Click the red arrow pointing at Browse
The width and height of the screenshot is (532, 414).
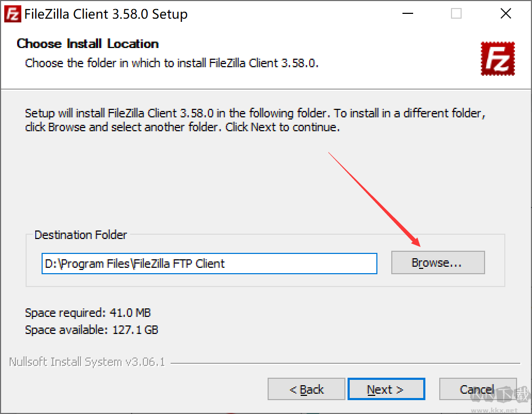pos(375,200)
